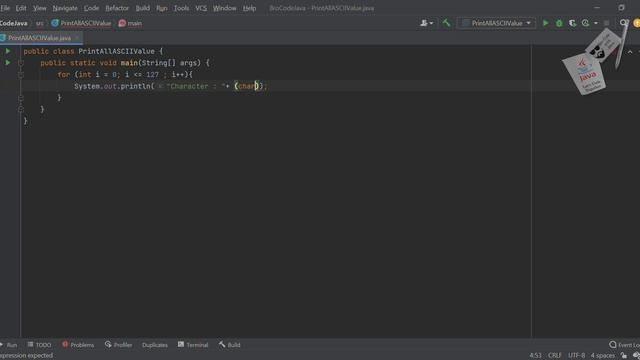This screenshot has width=640, height=360.
Task: Open the user account dropdown in toolbar
Action: [427, 23]
